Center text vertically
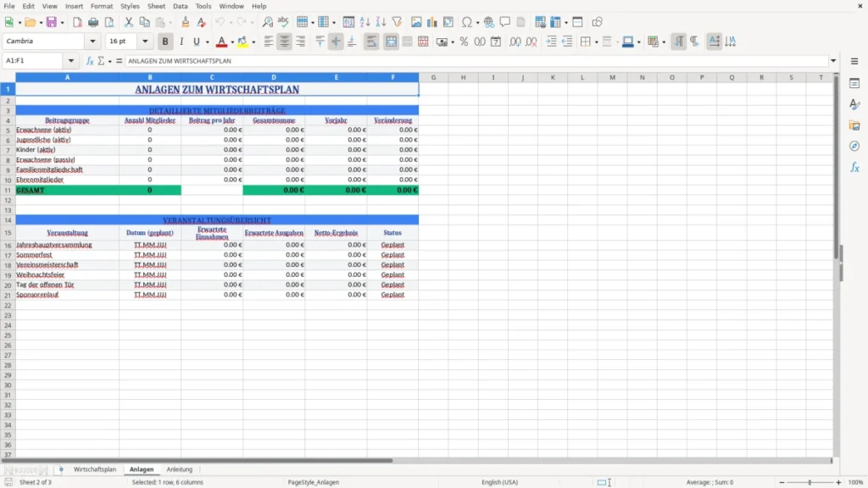This screenshot has height=488, width=868. (336, 42)
